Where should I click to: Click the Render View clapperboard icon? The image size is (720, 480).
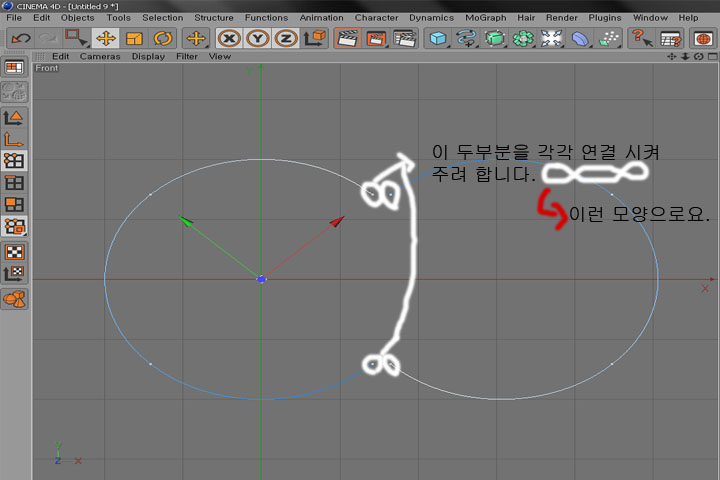[347, 38]
